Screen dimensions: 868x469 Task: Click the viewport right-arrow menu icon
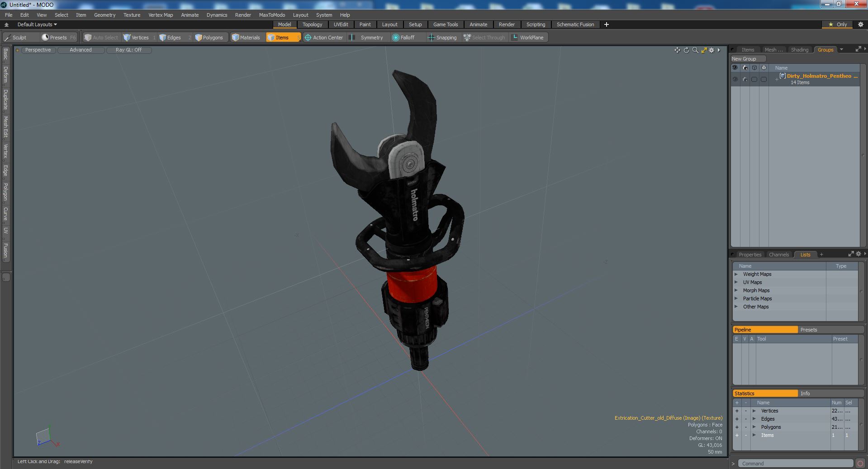coord(719,50)
